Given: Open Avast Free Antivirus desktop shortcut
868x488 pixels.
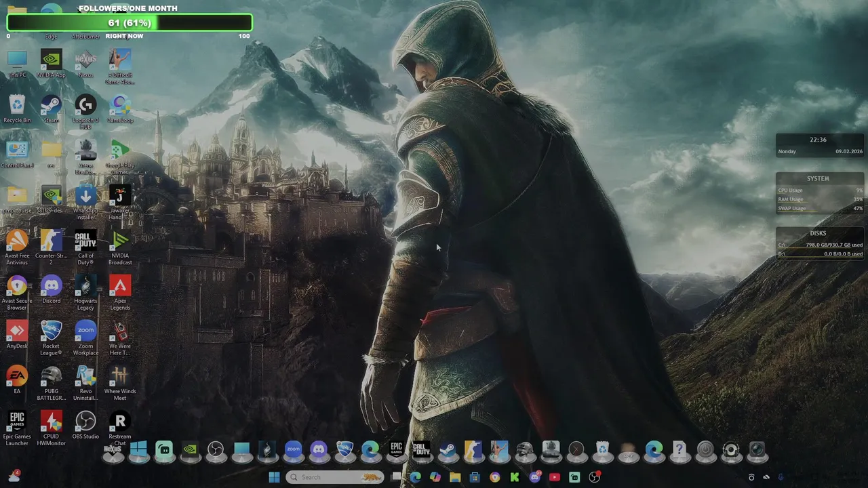Looking at the screenshot, I should pyautogui.click(x=17, y=248).
